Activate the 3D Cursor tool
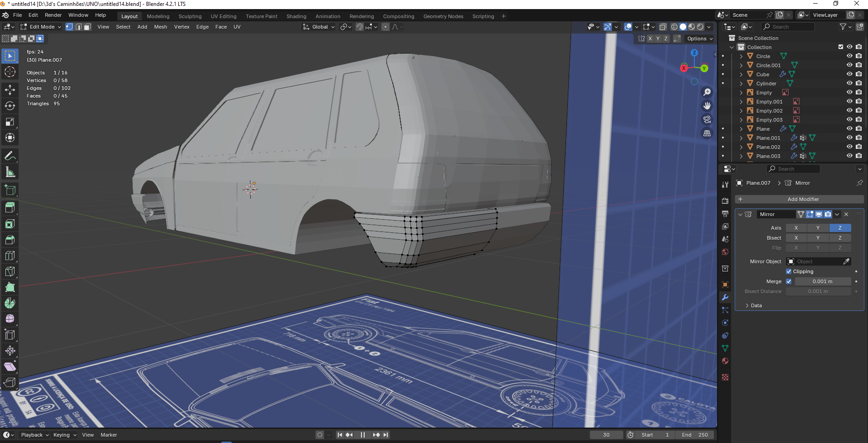 tap(10, 72)
